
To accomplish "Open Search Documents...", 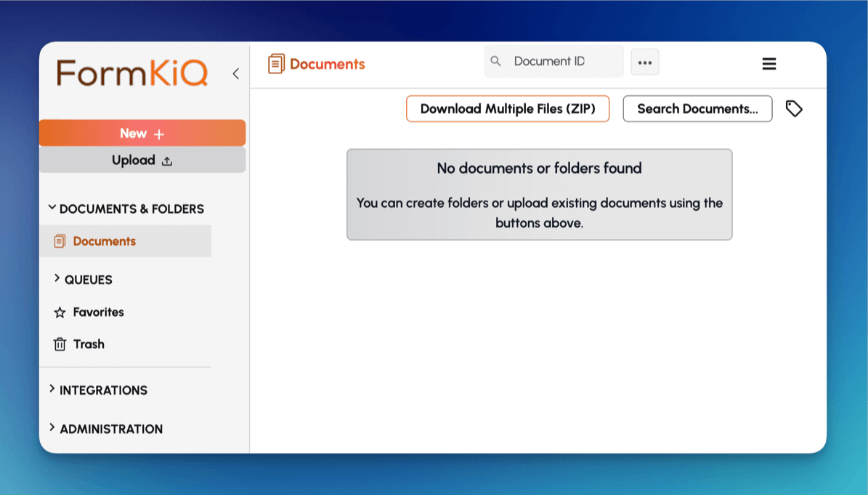I will click(697, 108).
